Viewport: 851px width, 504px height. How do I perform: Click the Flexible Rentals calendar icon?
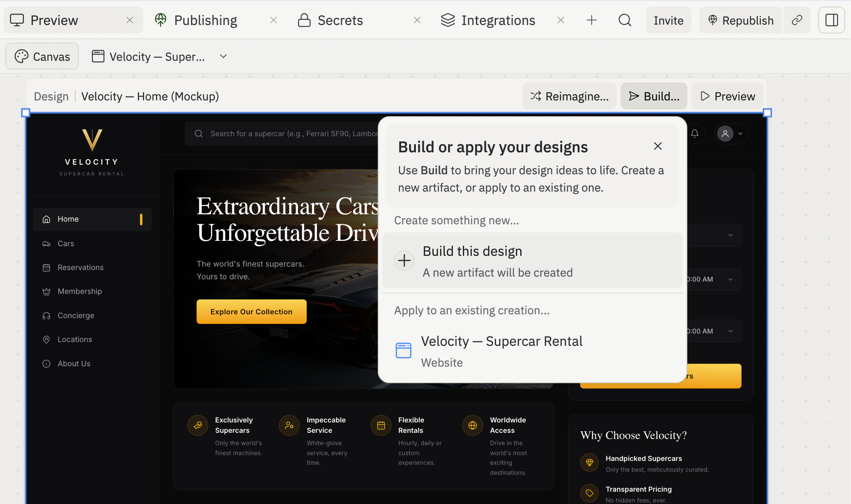381,425
